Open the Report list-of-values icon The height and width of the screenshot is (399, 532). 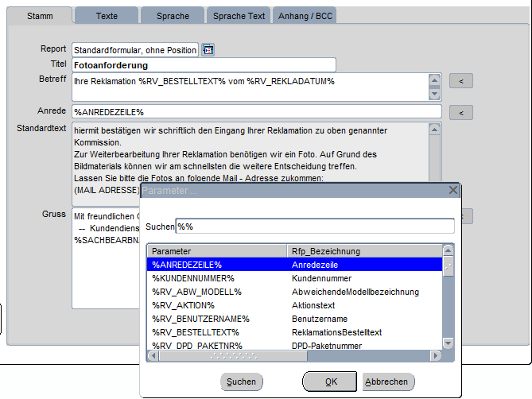(208, 50)
